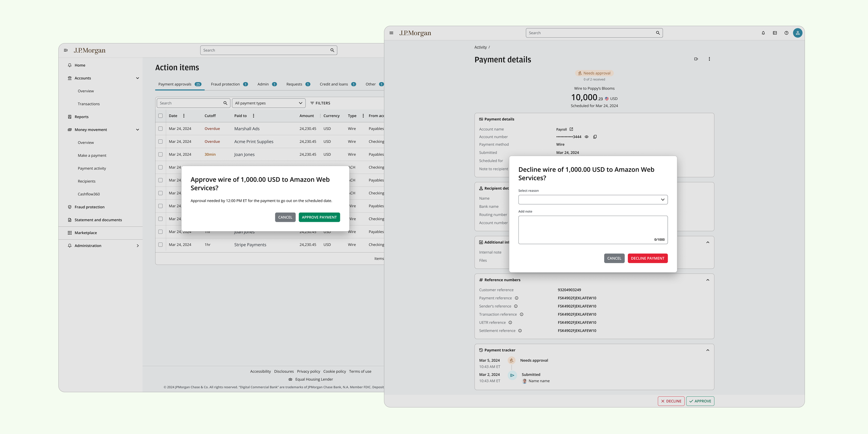Open the Select reason dropdown
This screenshot has width=868, height=434.
593,200
